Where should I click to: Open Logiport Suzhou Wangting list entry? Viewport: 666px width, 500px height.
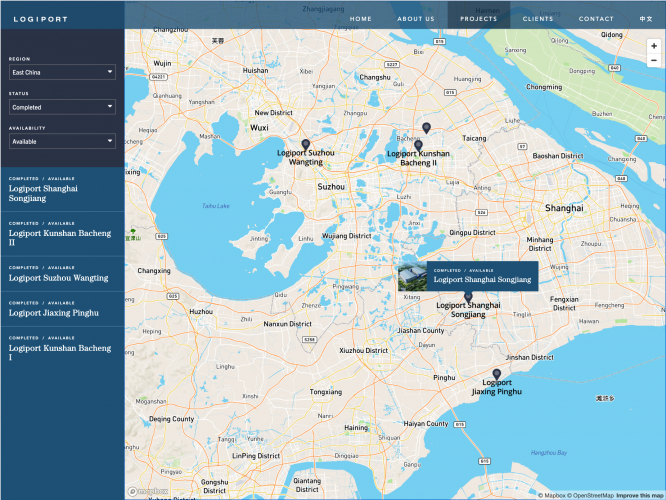tap(62, 274)
